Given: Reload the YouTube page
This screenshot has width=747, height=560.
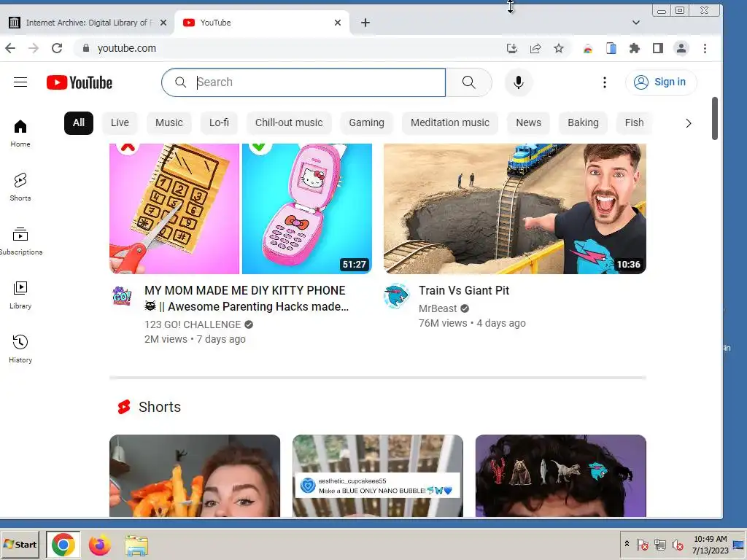Looking at the screenshot, I should click(x=57, y=48).
